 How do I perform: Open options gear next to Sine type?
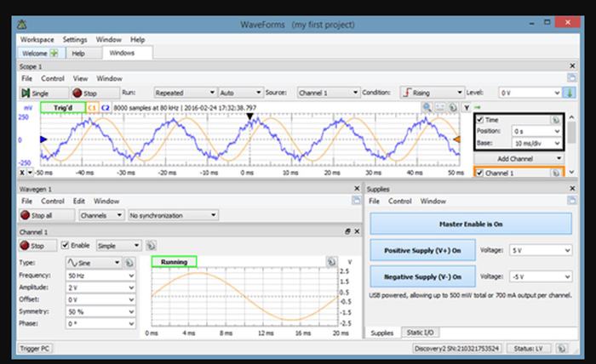click(129, 263)
